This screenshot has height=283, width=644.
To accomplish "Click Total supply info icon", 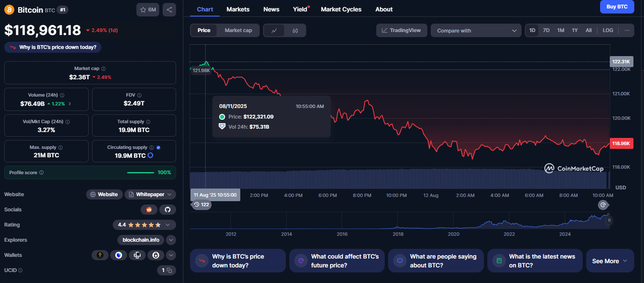I will (148, 121).
